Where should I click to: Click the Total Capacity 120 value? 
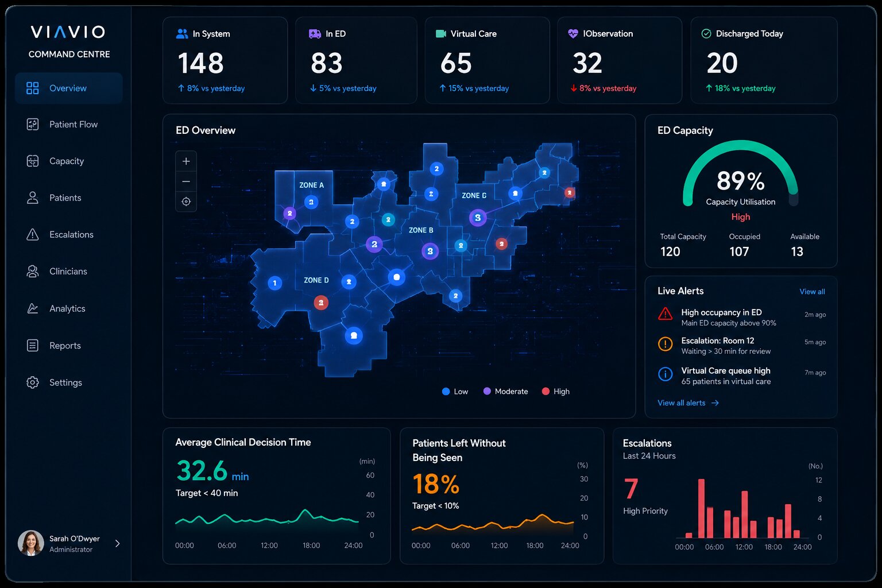point(670,252)
